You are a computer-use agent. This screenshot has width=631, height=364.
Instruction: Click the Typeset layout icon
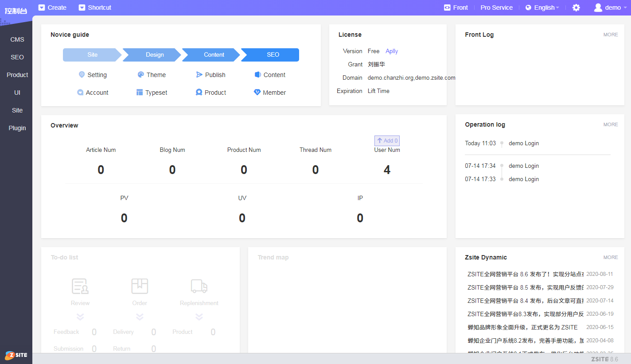coord(140,93)
